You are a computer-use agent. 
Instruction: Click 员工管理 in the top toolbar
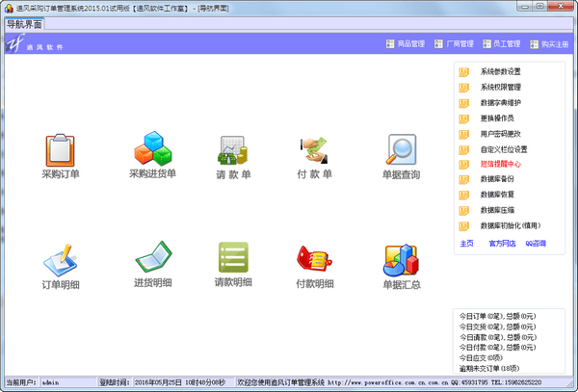coord(501,43)
